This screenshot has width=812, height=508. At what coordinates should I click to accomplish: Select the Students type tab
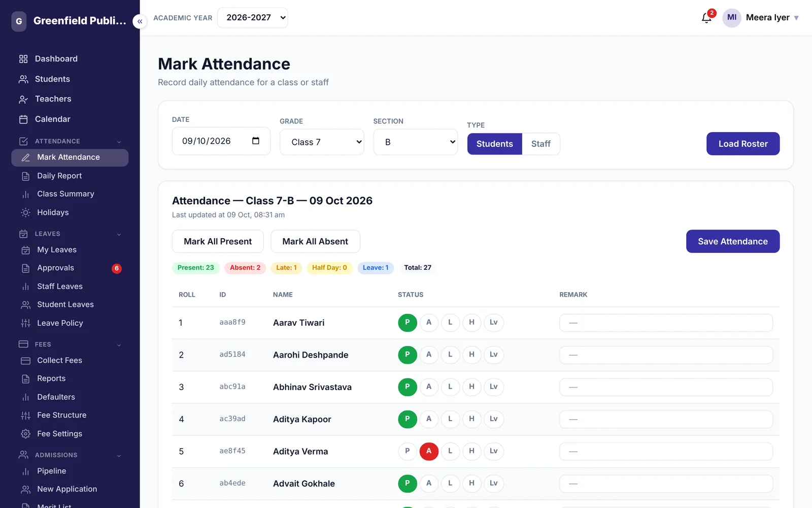[x=495, y=144]
